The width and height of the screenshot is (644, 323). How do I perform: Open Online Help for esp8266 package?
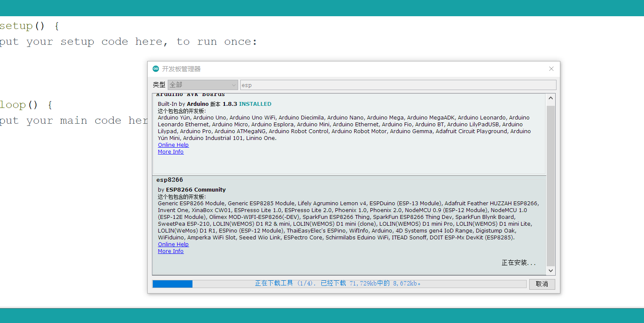pyautogui.click(x=173, y=244)
